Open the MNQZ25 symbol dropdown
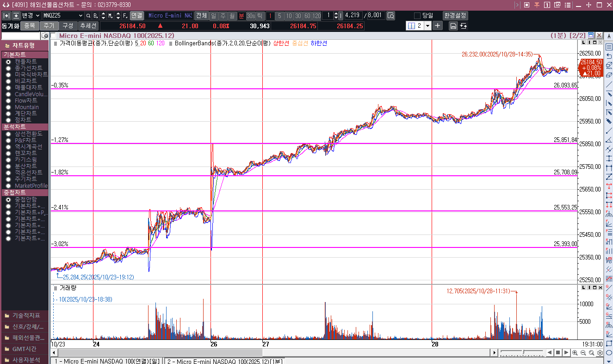The height and width of the screenshot is (364, 613). 80,16
